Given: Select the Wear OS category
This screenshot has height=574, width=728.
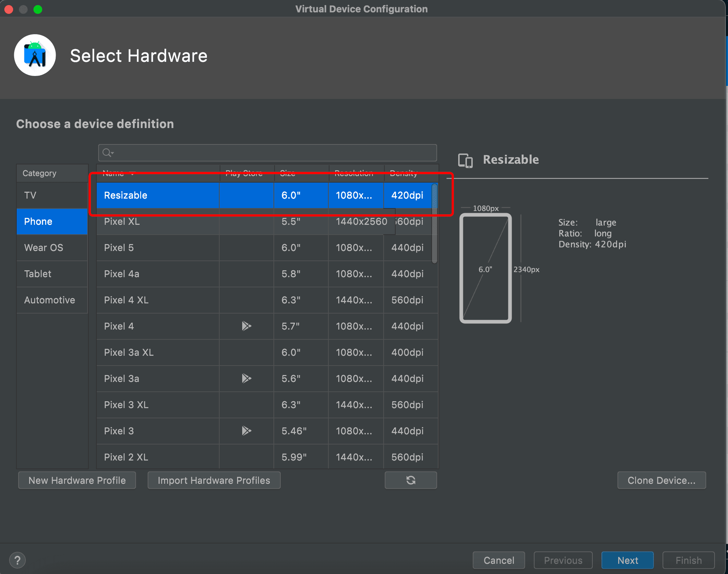Looking at the screenshot, I should 52,248.
